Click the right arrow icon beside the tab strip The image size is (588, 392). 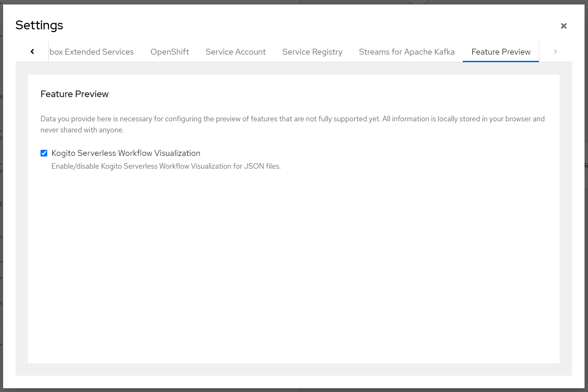pos(555,52)
